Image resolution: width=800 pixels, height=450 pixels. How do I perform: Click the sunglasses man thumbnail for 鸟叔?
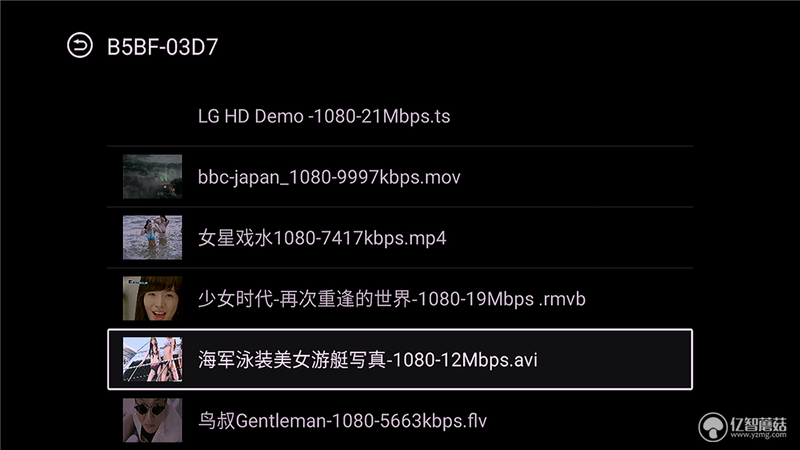(x=152, y=420)
